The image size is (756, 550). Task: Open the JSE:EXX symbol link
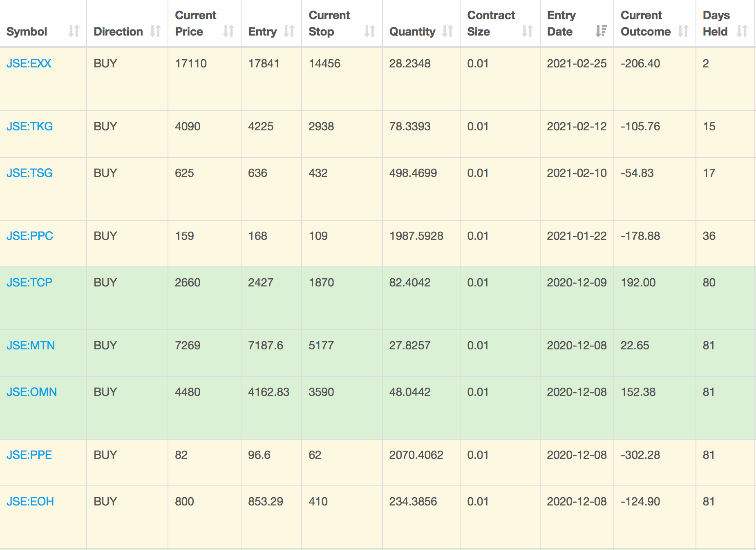pyautogui.click(x=29, y=63)
